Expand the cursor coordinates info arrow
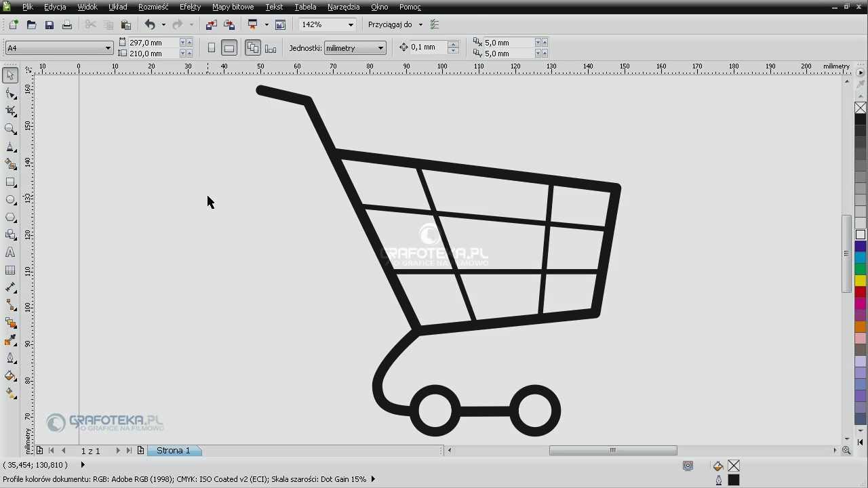The height and width of the screenshot is (488, 868). coord(83,465)
